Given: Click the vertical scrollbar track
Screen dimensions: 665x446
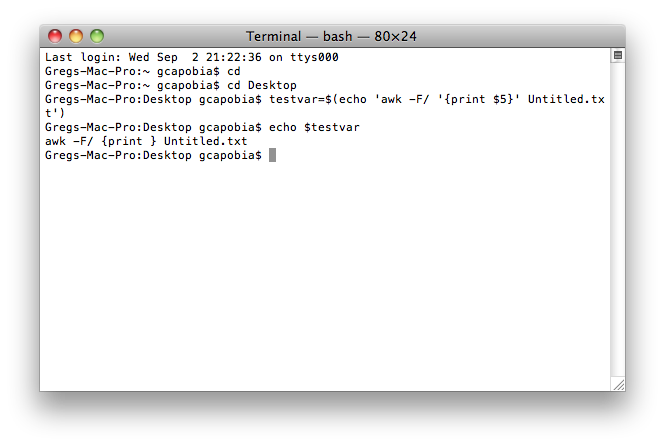Looking at the screenshot, I should click(x=618, y=219).
